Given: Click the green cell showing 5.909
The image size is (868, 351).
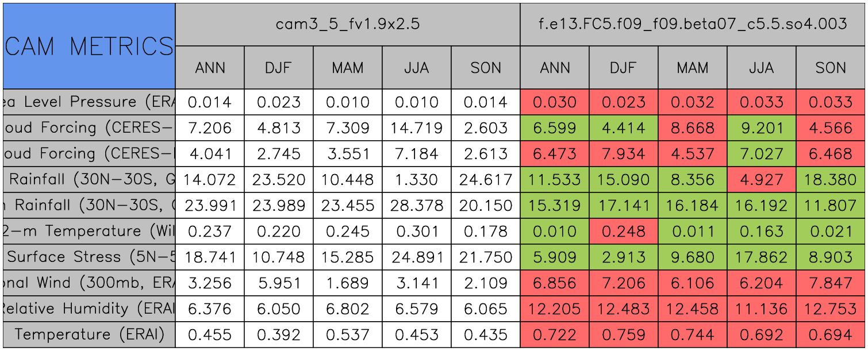Looking at the screenshot, I should [554, 257].
